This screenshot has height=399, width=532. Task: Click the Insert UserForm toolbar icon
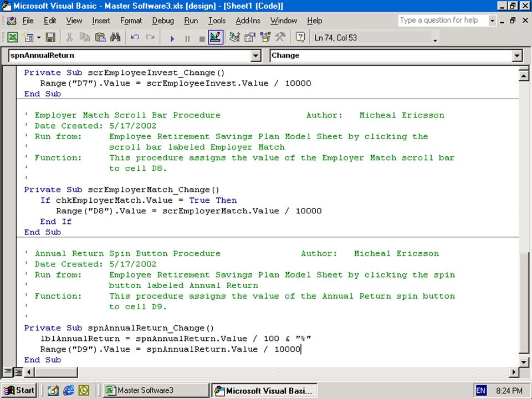point(28,37)
